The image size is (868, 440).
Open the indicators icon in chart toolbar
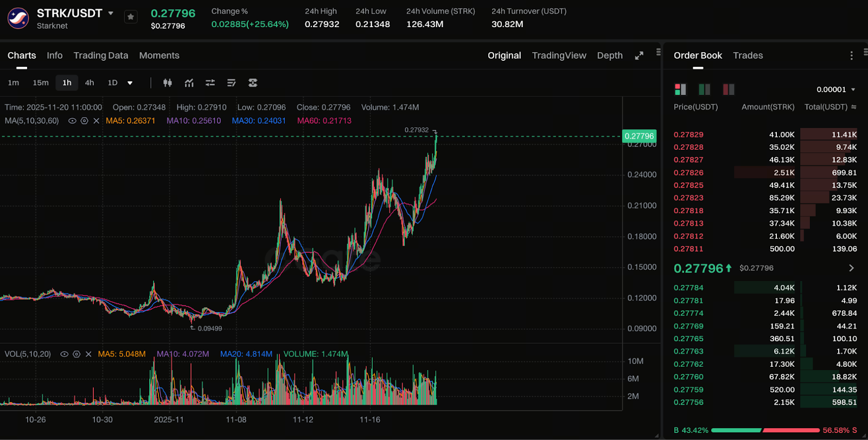pos(189,82)
